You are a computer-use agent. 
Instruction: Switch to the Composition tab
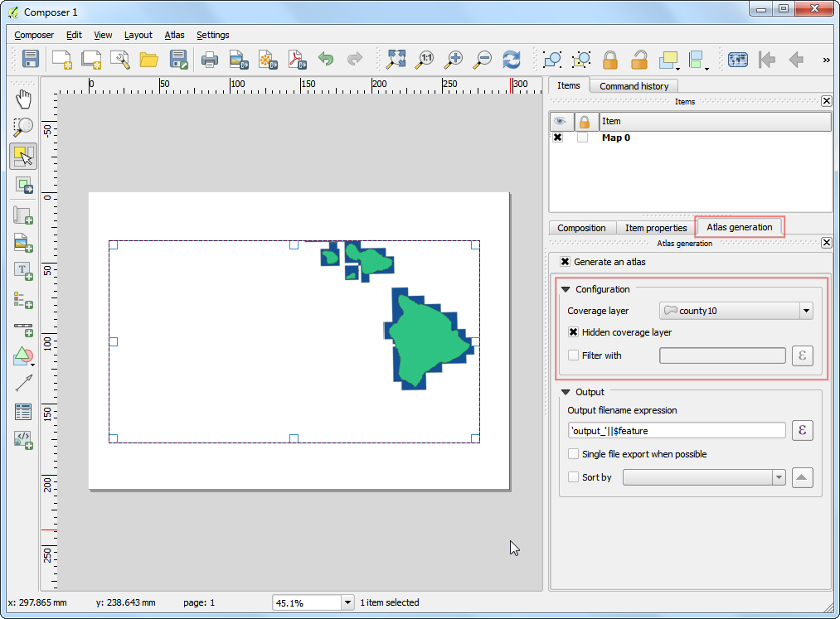[x=581, y=228]
